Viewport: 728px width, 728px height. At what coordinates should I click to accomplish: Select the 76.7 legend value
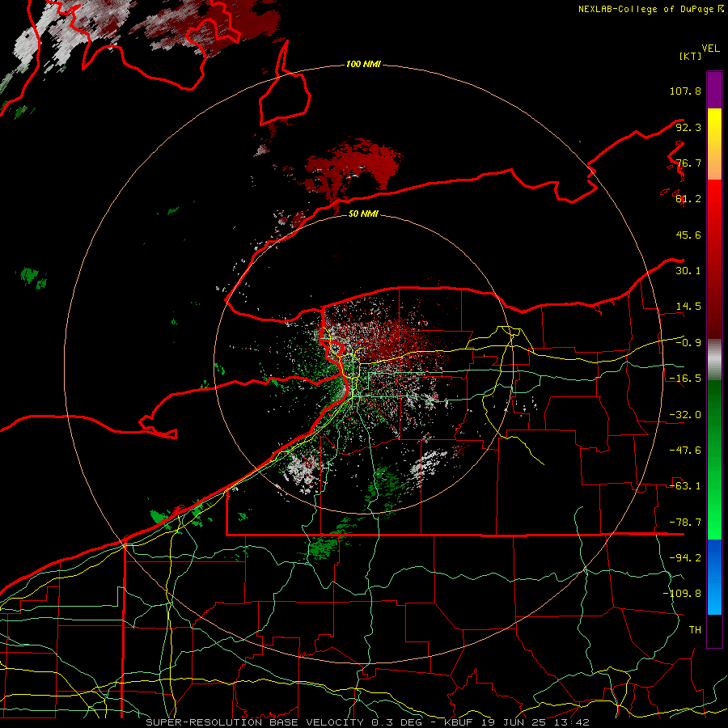pos(688,163)
